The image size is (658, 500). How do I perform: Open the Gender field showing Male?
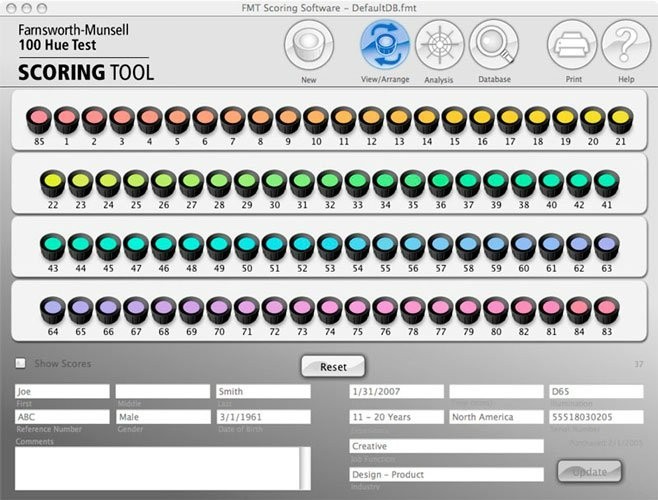tap(163, 417)
